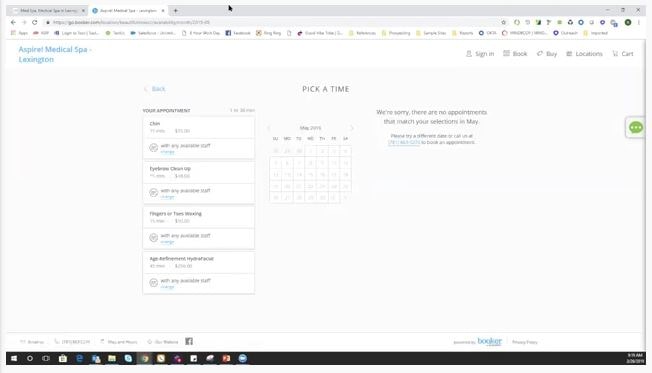Open the Facebook icon in page footer

click(x=189, y=341)
